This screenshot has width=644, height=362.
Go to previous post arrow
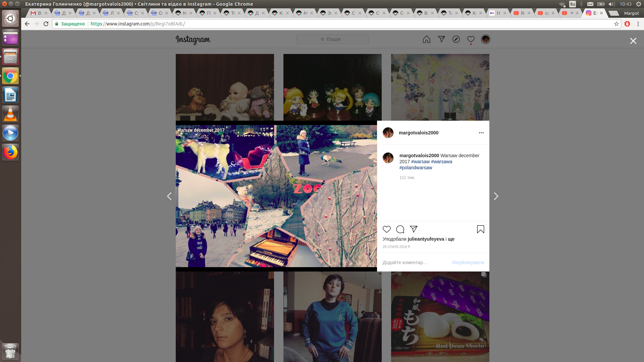point(169,196)
